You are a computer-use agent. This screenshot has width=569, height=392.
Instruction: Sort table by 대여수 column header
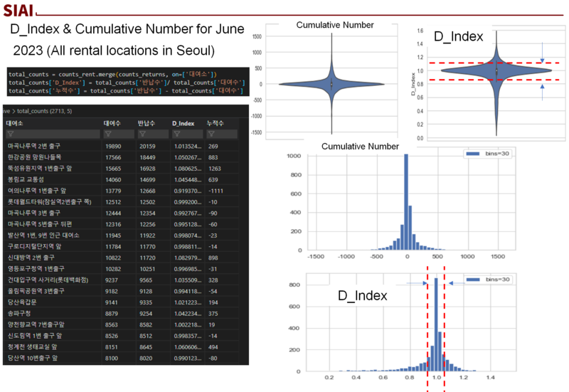(112, 122)
